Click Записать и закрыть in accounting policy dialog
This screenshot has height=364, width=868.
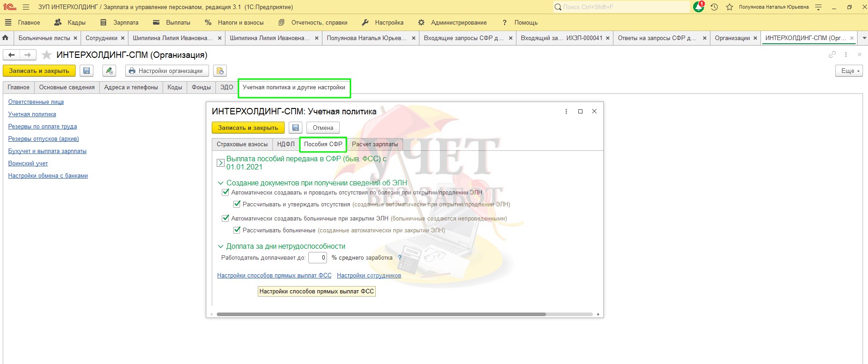click(x=248, y=128)
